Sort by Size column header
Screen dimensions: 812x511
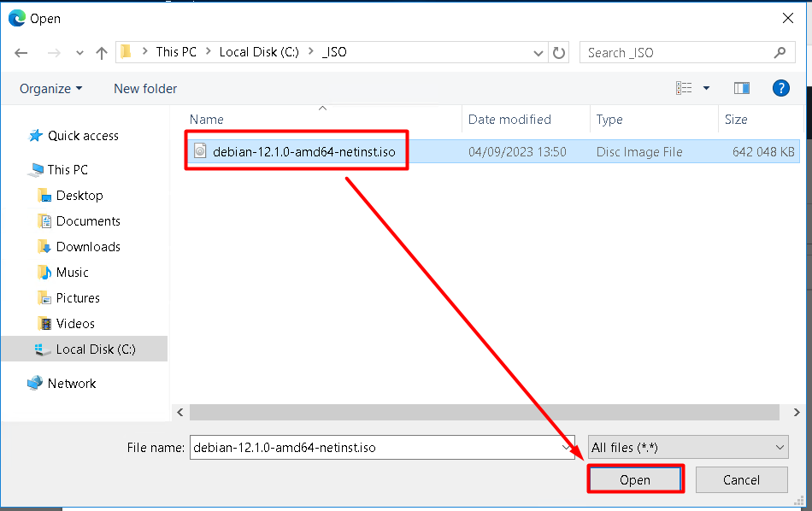(736, 120)
